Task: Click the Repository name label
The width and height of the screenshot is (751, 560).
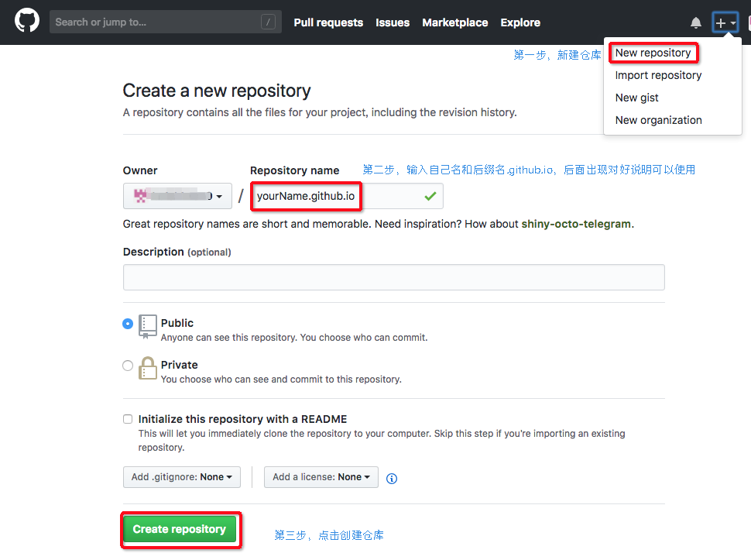Action: [294, 170]
